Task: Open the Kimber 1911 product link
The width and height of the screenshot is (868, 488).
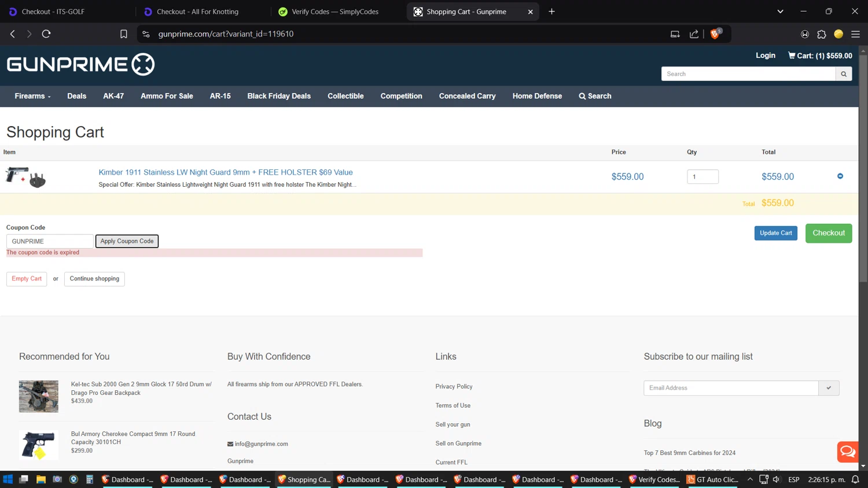Action: tap(225, 172)
